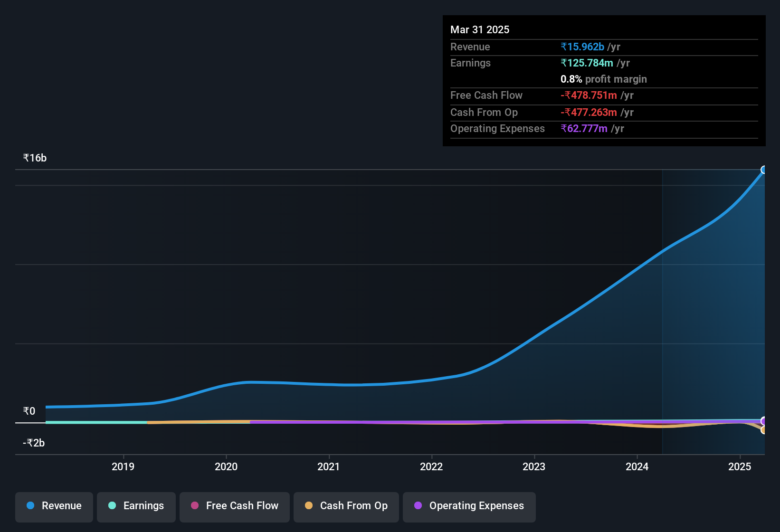Click the Cash From Op tooltip label
Viewport: 780px width, 532px height.
point(484,113)
